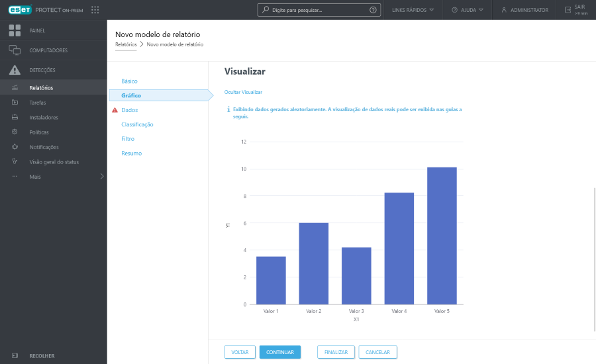Click the Detecções warning triangle icon
Viewport: 596px width, 364px height.
pyautogui.click(x=15, y=70)
